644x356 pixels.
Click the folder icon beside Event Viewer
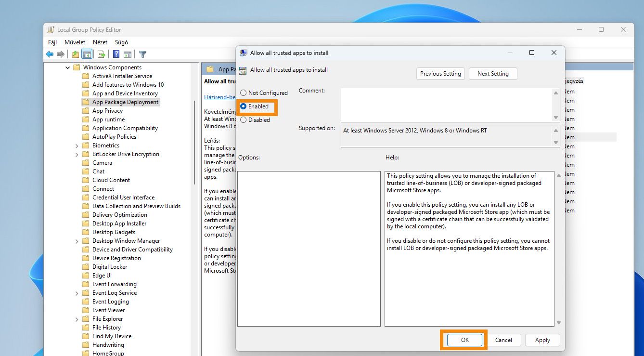pos(86,310)
